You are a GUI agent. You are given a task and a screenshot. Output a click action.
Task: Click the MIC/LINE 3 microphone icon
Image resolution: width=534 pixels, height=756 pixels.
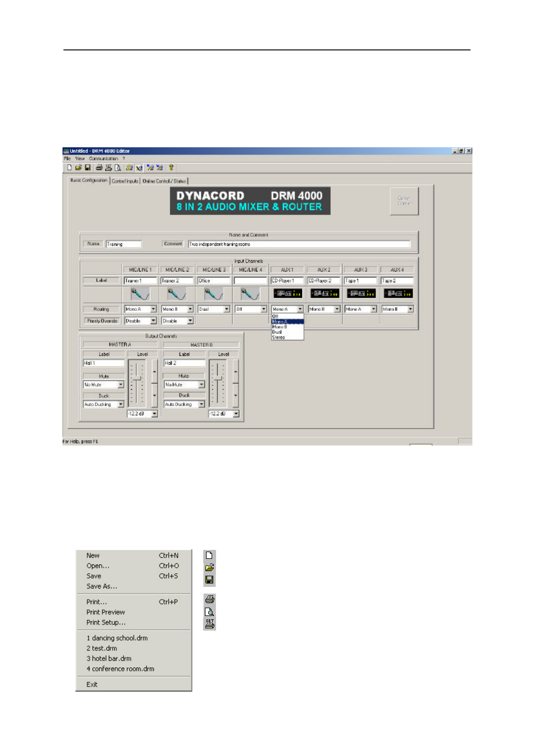[213, 293]
